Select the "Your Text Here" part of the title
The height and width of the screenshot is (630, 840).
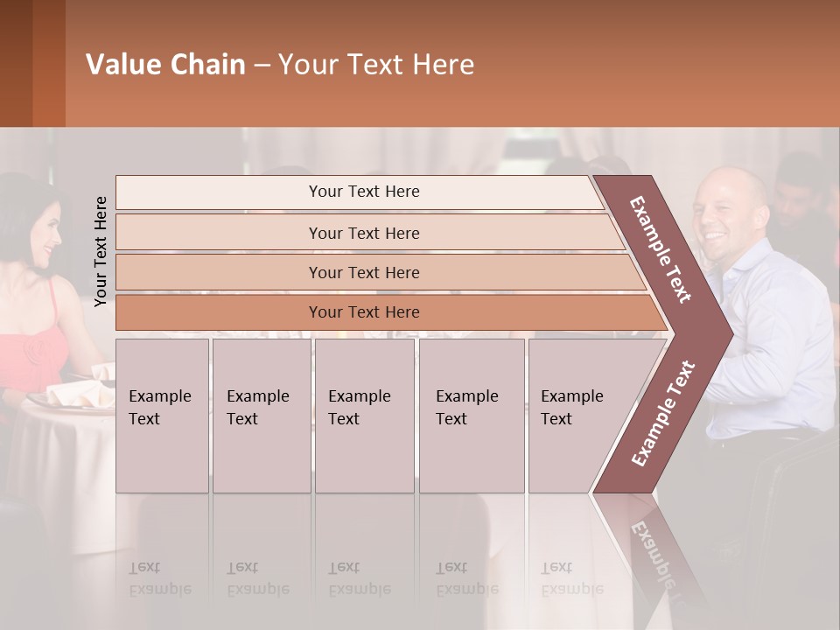coord(376,65)
